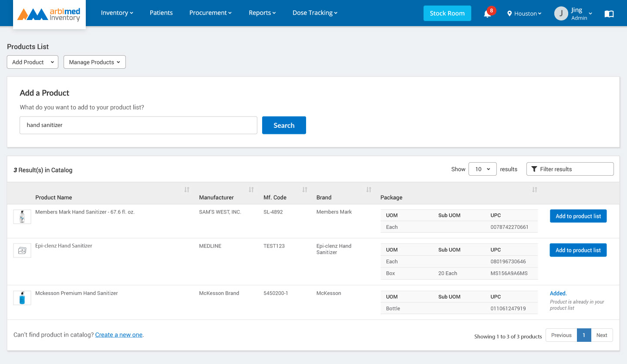The image size is (627, 364).
Task: Click the SL-4892 code cell
Action: pyautogui.click(x=273, y=212)
